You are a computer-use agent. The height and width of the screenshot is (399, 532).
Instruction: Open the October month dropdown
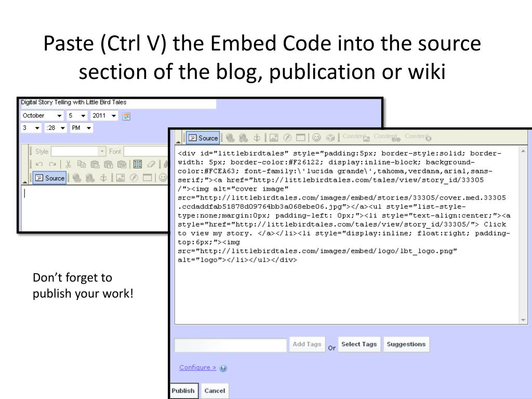click(x=42, y=116)
